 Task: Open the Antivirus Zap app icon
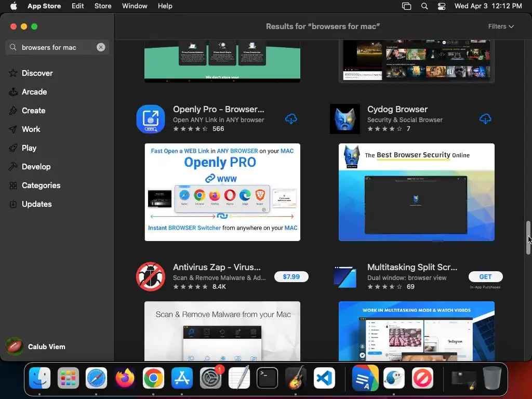(151, 276)
